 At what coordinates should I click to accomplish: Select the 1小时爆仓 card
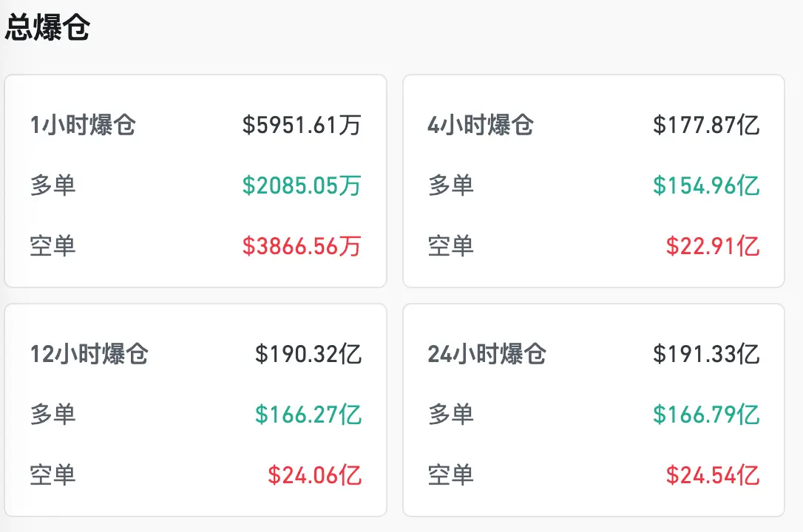tap(195, 181)
